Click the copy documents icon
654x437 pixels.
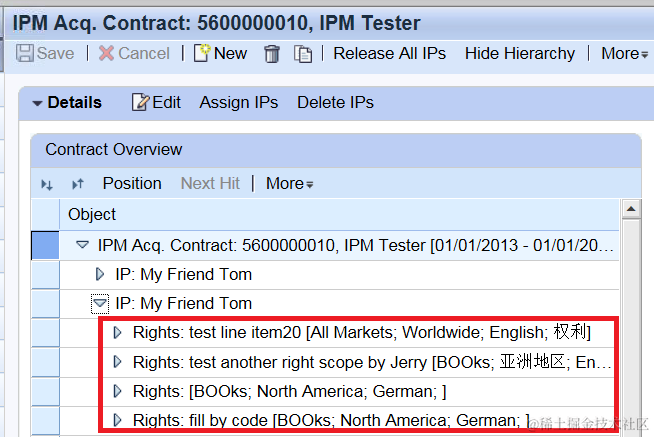303,54
